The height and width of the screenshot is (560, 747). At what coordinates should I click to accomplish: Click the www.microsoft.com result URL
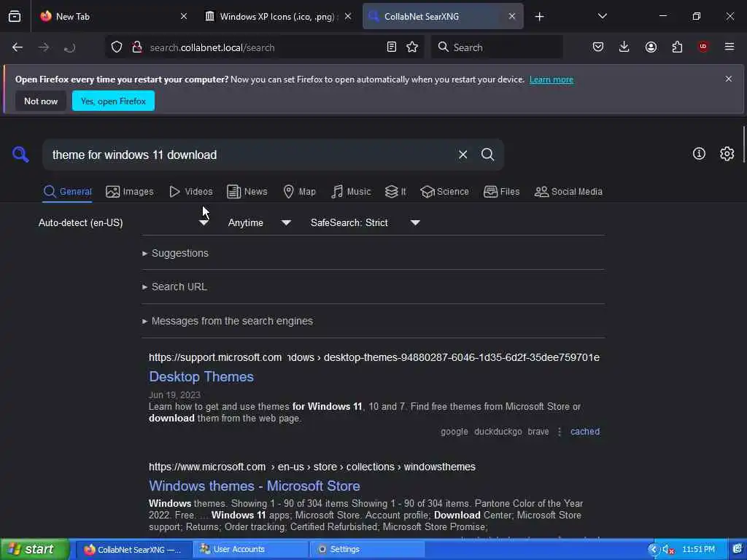point(312,467)
